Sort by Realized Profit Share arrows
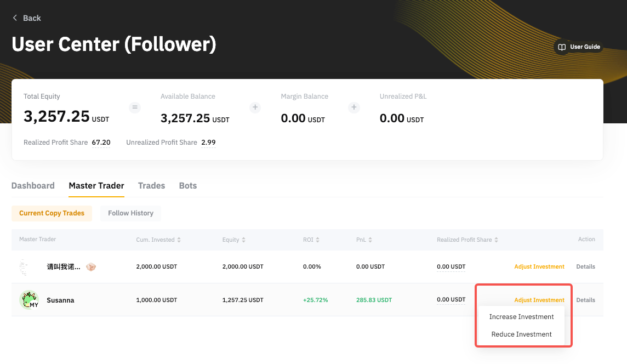 coord(497,240)
